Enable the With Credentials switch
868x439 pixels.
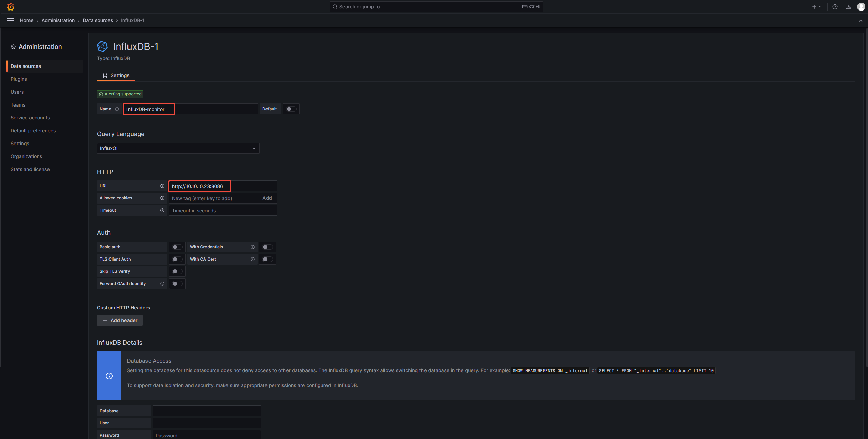[268, 247]
